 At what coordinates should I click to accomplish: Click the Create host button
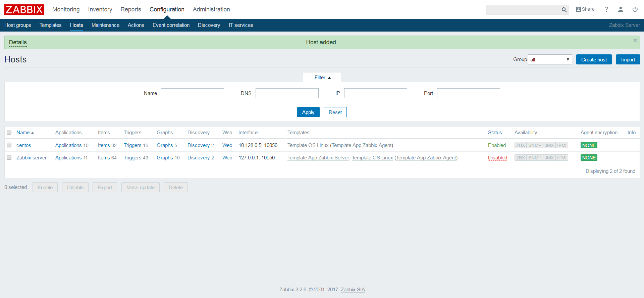click(594, 59)
